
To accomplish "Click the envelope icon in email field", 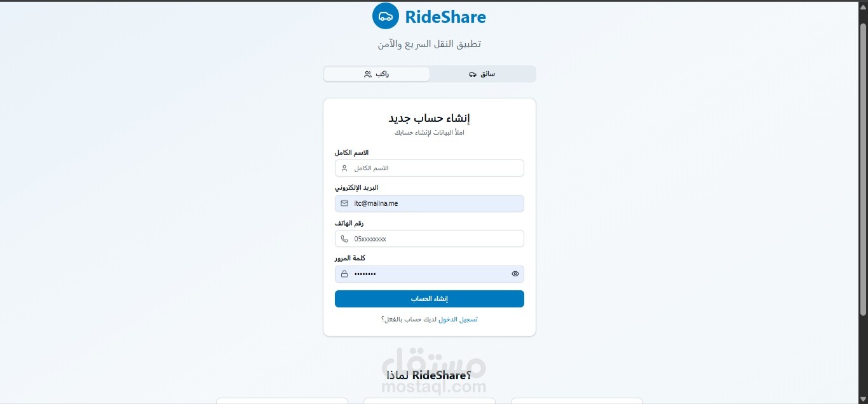I will click(x=344, y=203).
